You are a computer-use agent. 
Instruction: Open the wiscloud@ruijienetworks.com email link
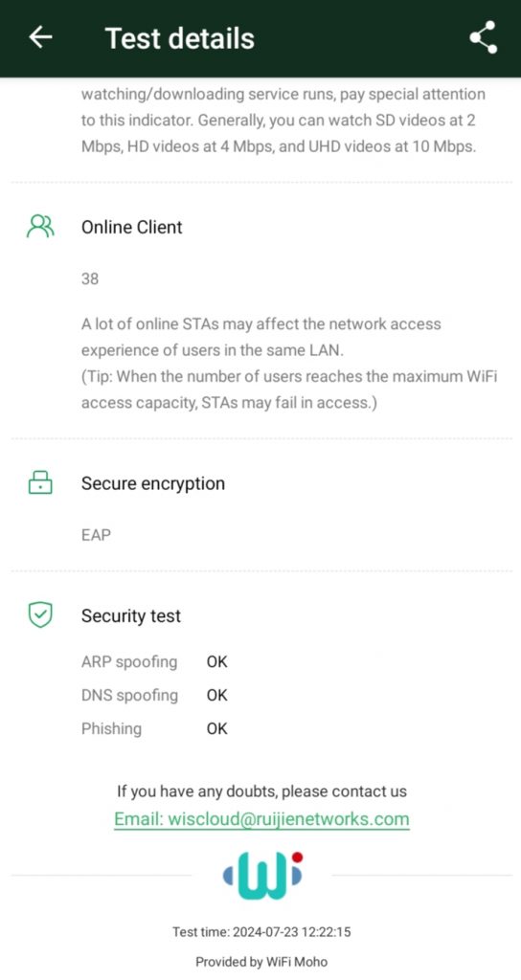pos(261,819)
